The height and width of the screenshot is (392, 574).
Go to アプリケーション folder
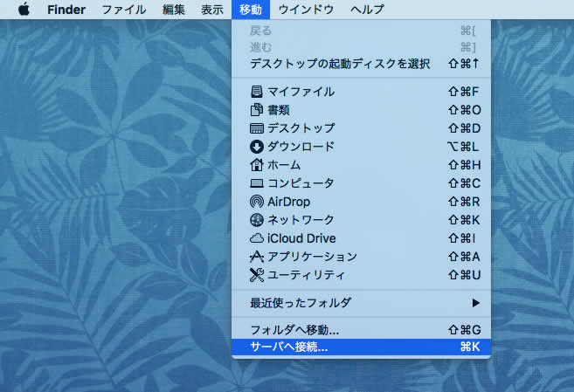(x=362, y=257)
